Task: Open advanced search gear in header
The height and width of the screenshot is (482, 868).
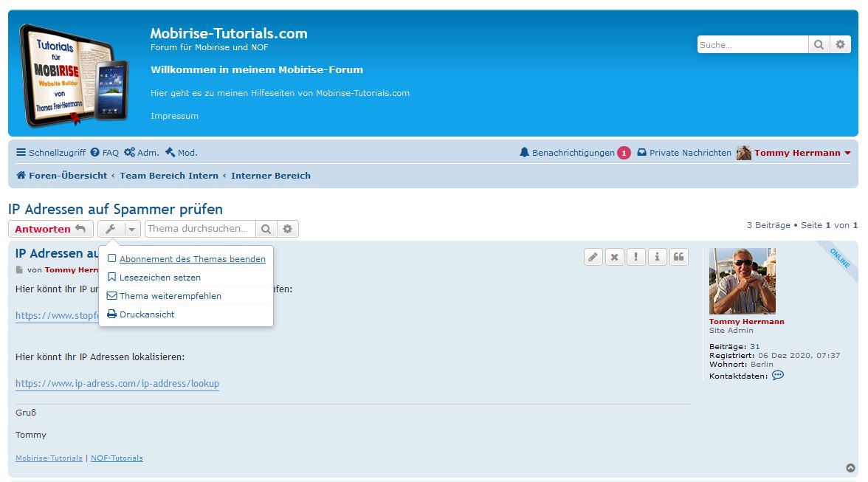Action: [x=840, y=45]
